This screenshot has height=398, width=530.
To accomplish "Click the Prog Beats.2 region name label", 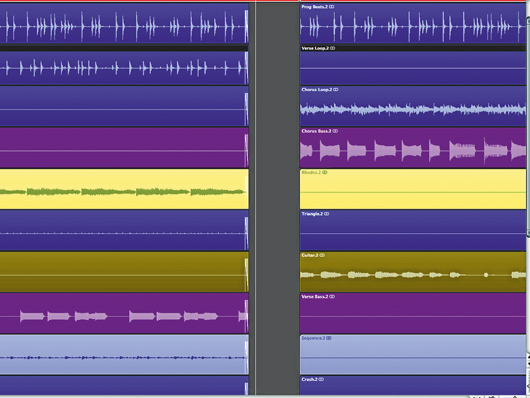I will pos(314,7).
